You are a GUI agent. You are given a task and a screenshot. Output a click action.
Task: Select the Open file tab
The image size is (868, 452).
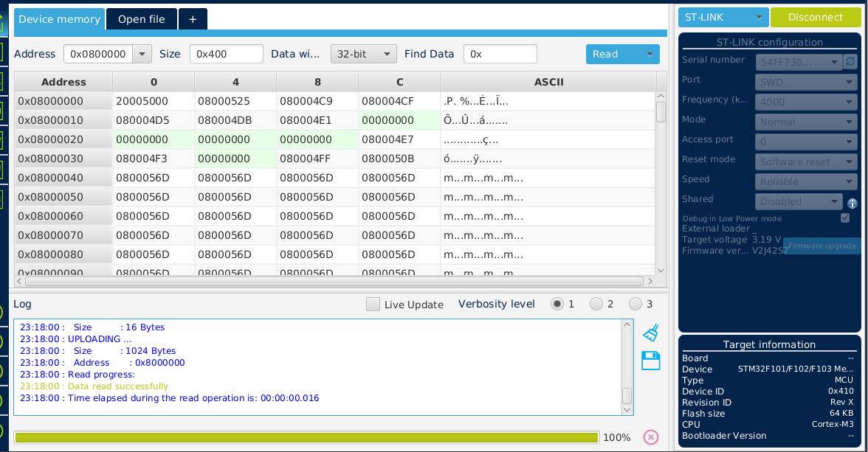(x=141, y=18)
